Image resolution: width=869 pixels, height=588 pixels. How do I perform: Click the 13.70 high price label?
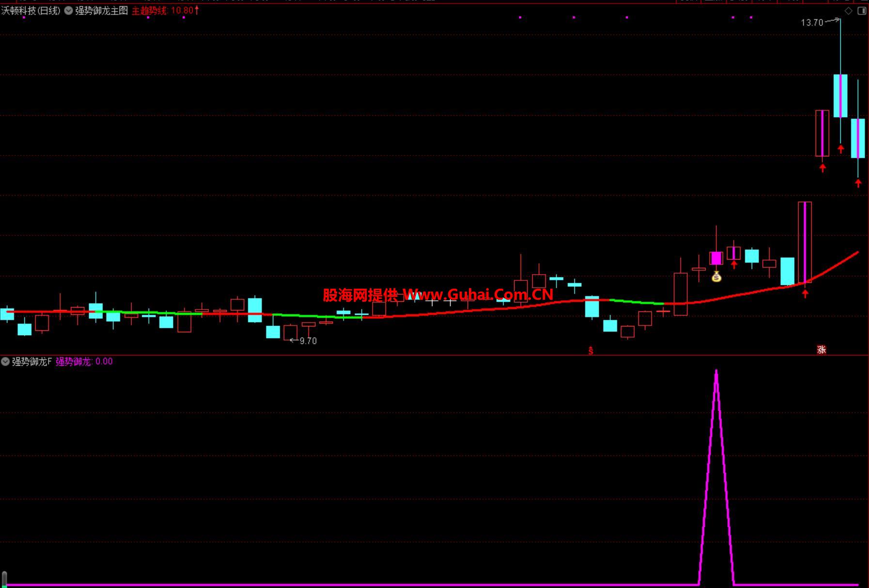click(x=812, y=23)
